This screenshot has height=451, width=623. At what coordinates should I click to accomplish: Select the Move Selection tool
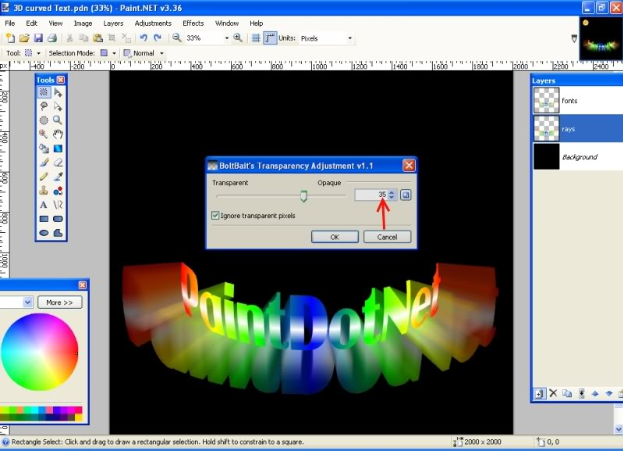point(58,106)
